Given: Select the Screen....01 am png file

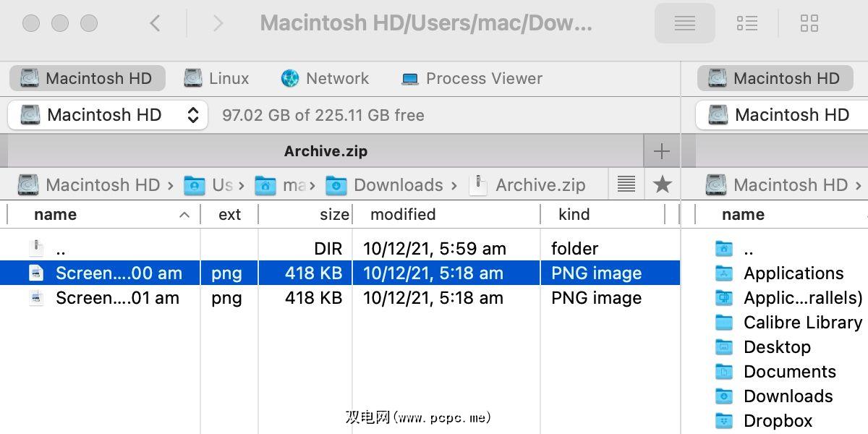Looking at the screenshot, I should pyautogui.click(x=117, y=298).
